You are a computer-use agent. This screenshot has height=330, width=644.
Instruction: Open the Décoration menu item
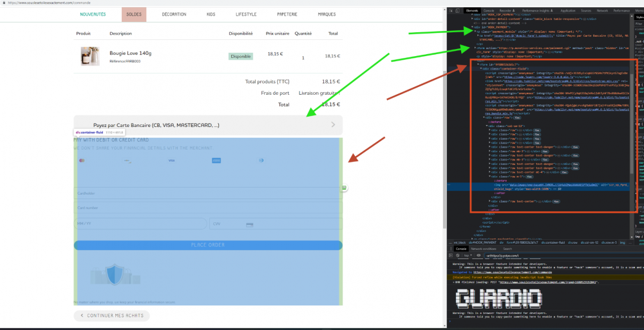174,14
